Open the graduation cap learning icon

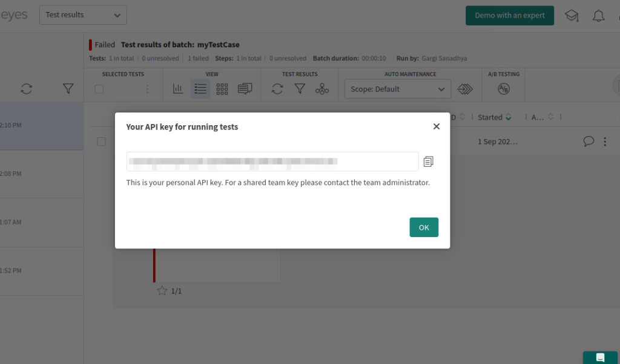tap(571, 16)
